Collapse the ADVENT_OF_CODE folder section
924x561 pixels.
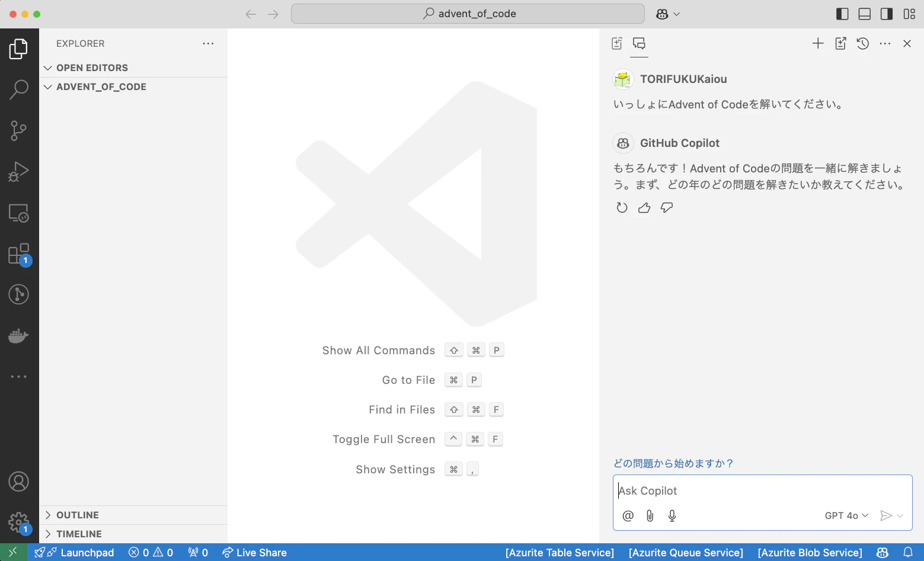pos(133,86)
